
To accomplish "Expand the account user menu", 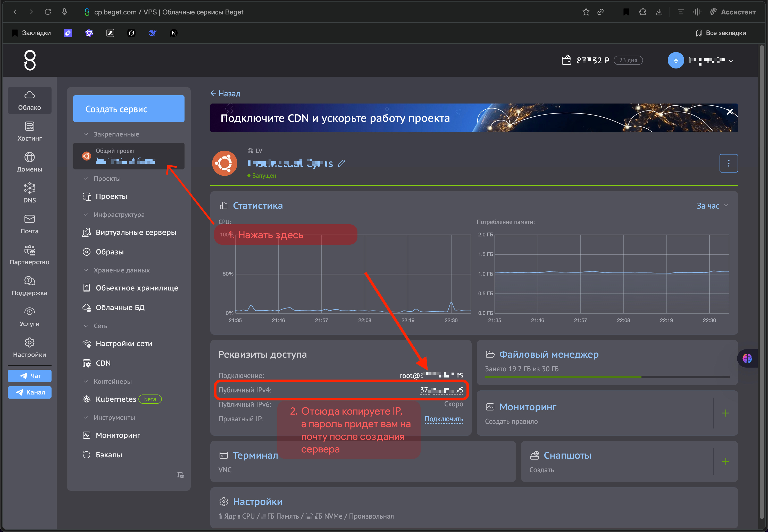I will (x=731, y=61).
